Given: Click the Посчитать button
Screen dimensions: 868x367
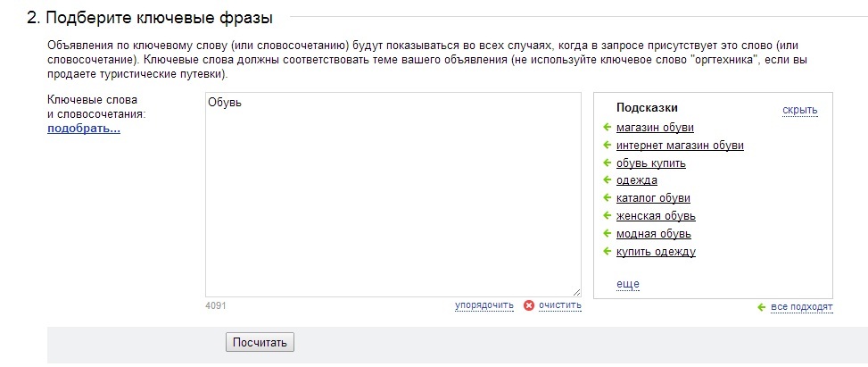Looking at the screenshot, I should tap(260, 342).
